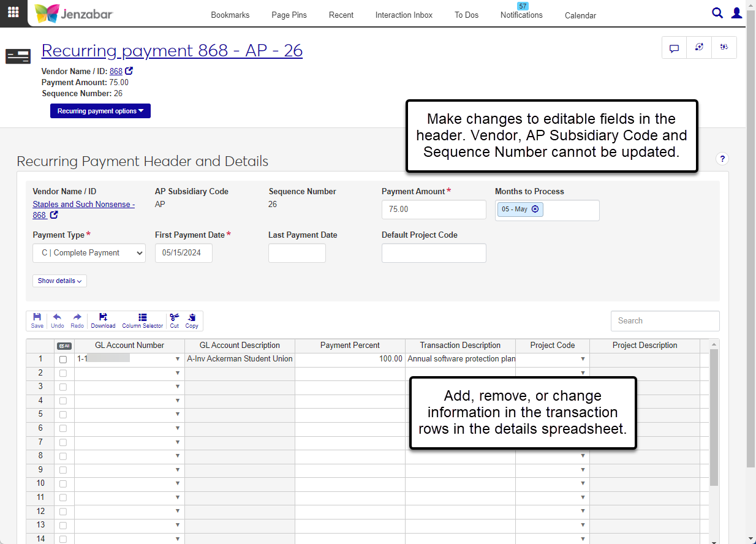Open the user profile icon

coord(737,13)
